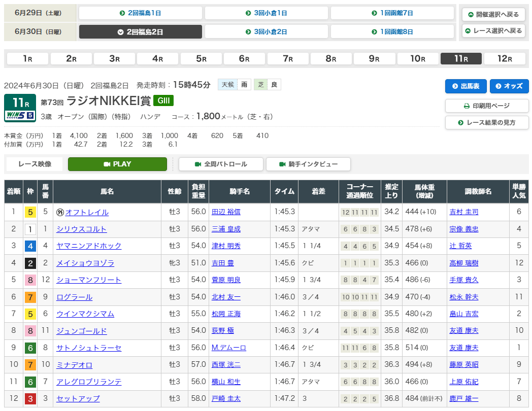Image resolution: width=532 pixels, height=411 pixels.
Task: Click the 出馬表 entry table button
Action: point(466,86)
